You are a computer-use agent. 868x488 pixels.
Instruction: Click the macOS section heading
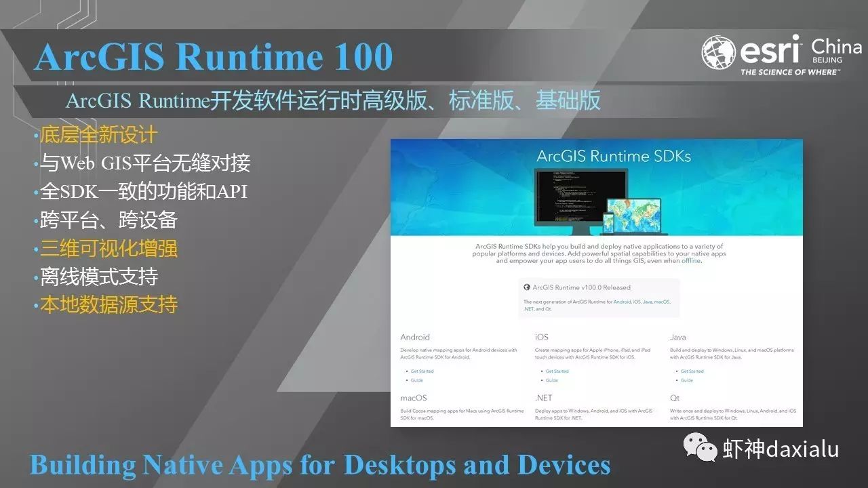pos(413,398)
